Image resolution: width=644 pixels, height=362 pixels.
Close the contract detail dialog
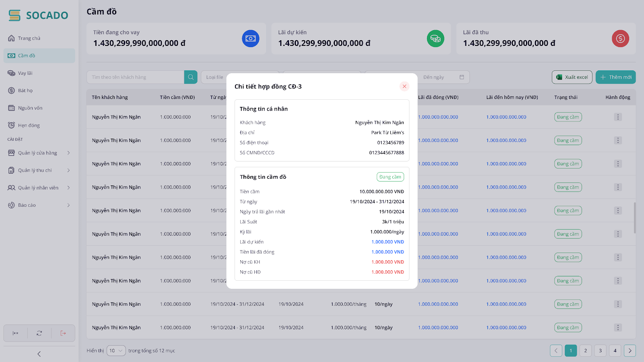tap(405, 86)
